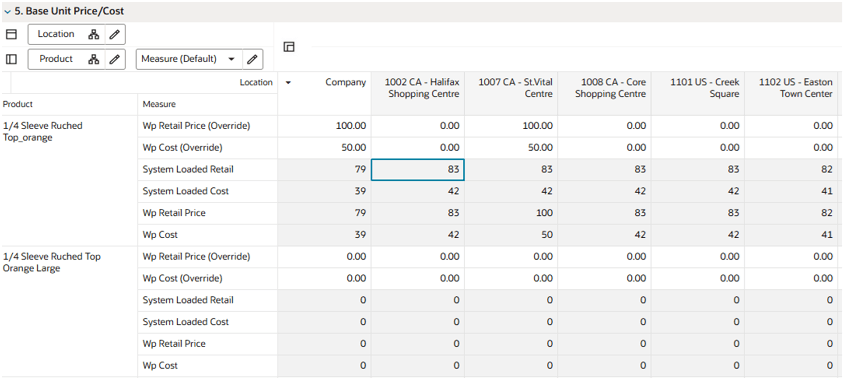Viewport: 846px width, 380px height.
Task: Click St.Vital Wp Cost value 50
Action: coord(511,235)
